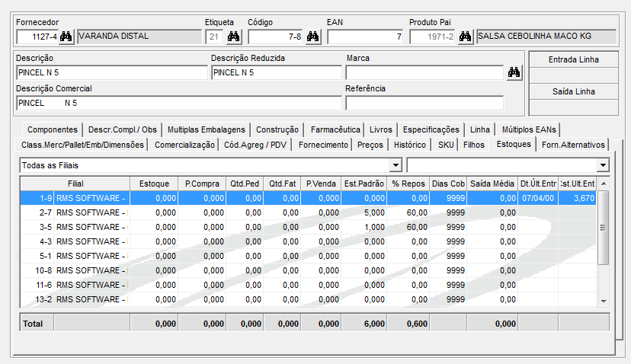Image resolution: width=631 pixels, height=364 pixels.
Task: Click the P.Venda column header
Action: 321,184
